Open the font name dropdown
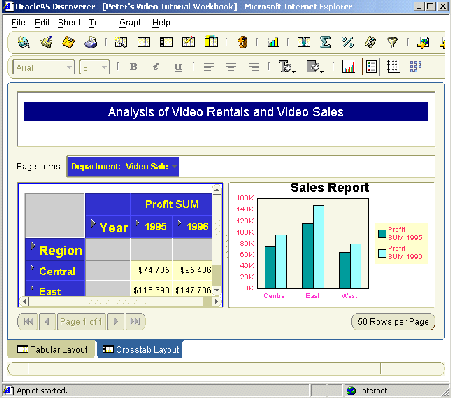Screen dimensions: 451x398 tap(43, 68)
